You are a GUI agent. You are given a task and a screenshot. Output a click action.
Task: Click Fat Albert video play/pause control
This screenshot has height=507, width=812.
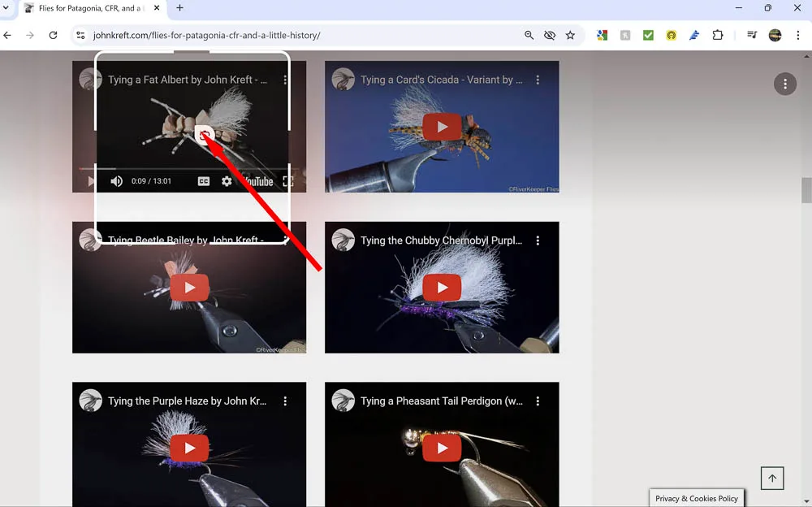[91, 181]
